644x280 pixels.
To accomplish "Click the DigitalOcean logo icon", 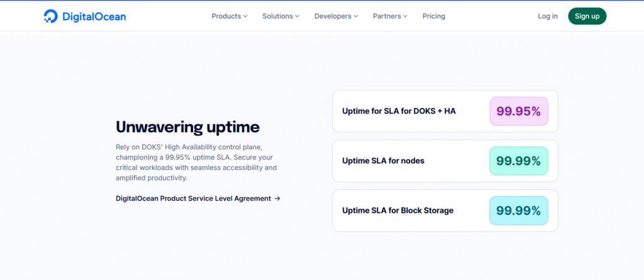I will click(x=51, y=16).
